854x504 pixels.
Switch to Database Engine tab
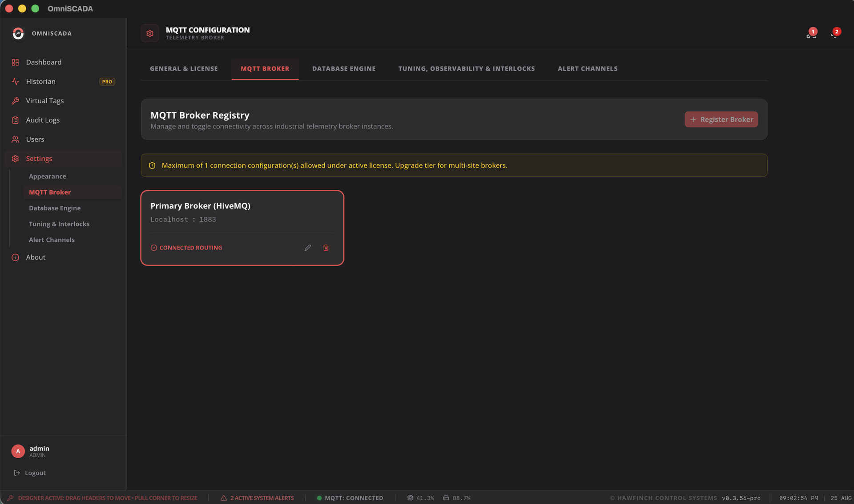coord(344,69)
